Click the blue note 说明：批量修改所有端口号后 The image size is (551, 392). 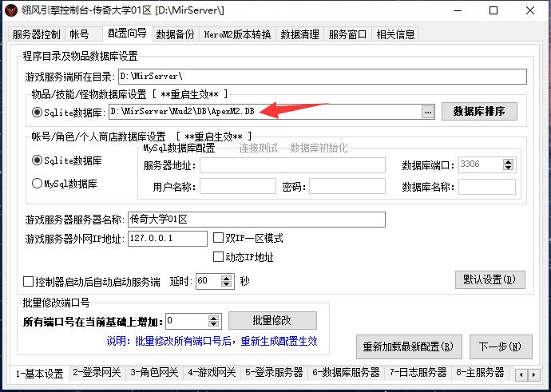click(212, 341)
